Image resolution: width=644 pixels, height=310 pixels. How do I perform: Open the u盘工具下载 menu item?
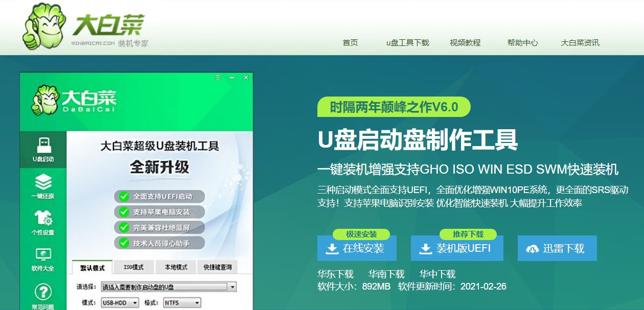click(407, 43)
